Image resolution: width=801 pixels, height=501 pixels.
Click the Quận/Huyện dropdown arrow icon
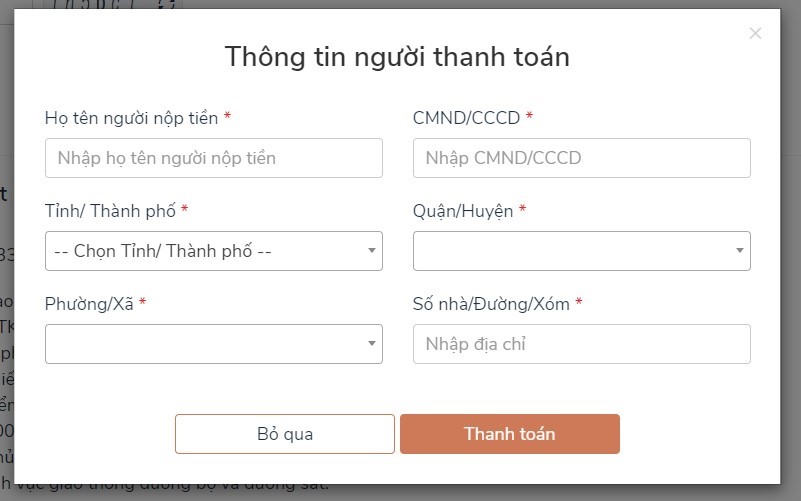pyautogui.click(x=740, y=250)
